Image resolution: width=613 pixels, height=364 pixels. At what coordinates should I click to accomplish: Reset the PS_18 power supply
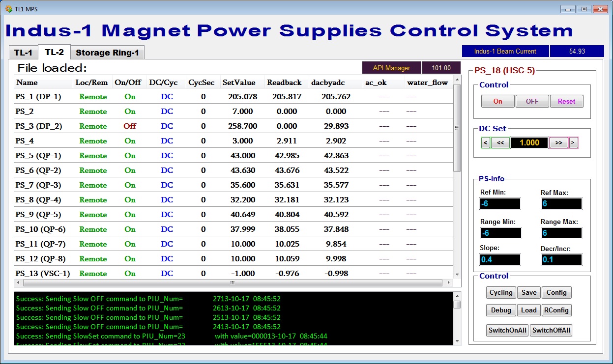(566, 101)
